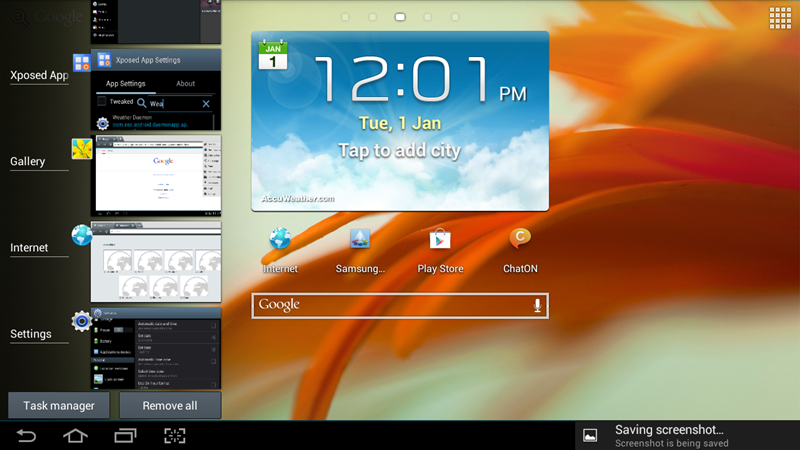Switch to the App Settings tab
The height and width of the screenshot is (450, 800).
coord(126,84)
